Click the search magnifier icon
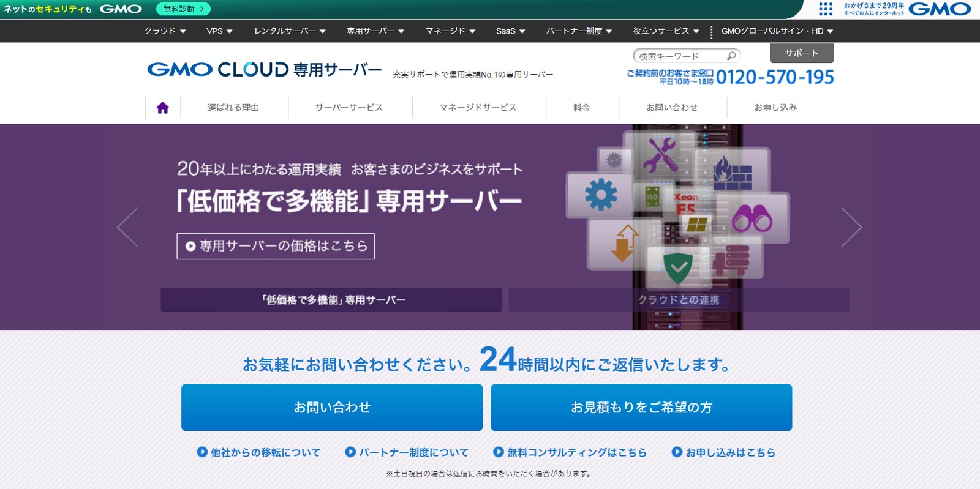Image resolution: width=980 pixels, height=489 pixels. 731,56
